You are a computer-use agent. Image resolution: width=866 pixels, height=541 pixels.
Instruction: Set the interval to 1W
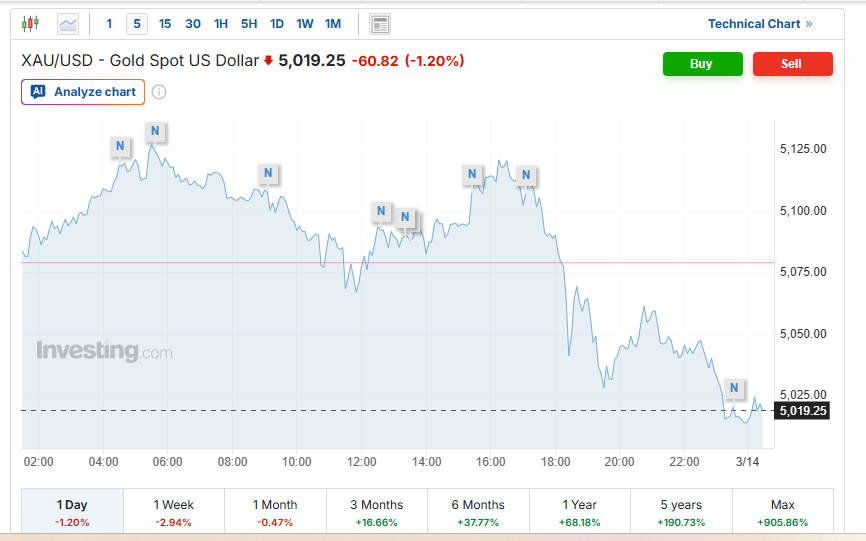(x=305, y=24)
